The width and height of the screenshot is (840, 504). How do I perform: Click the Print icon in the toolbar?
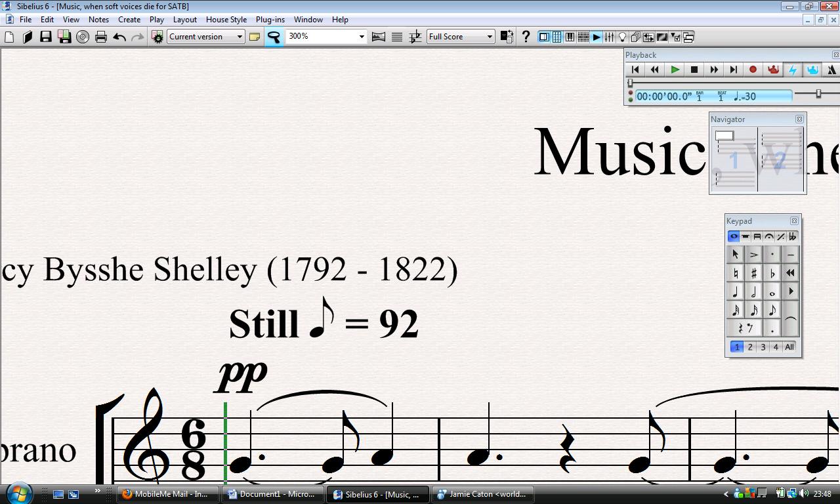[x=100, y=37]
